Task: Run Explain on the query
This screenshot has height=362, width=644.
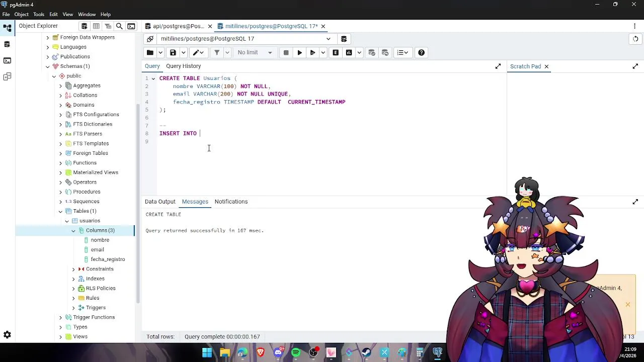Action: point(336,53)
